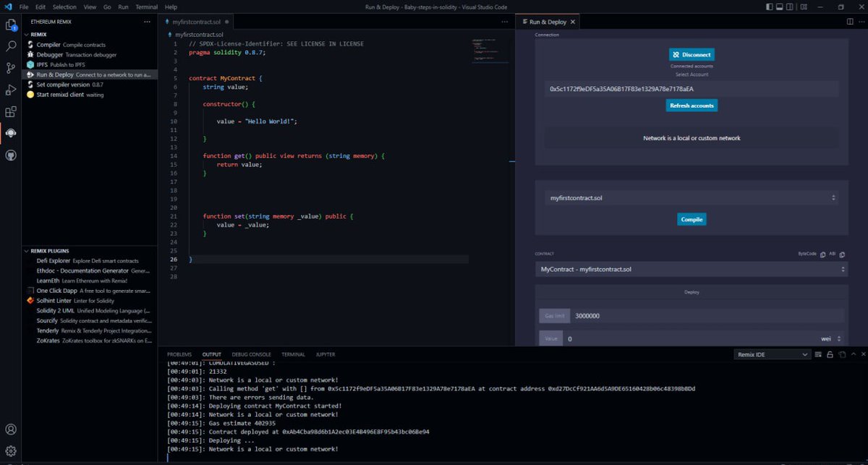Click the Gas limit input field
Viewport: 868px width, 465px height.
click(707, 316)
